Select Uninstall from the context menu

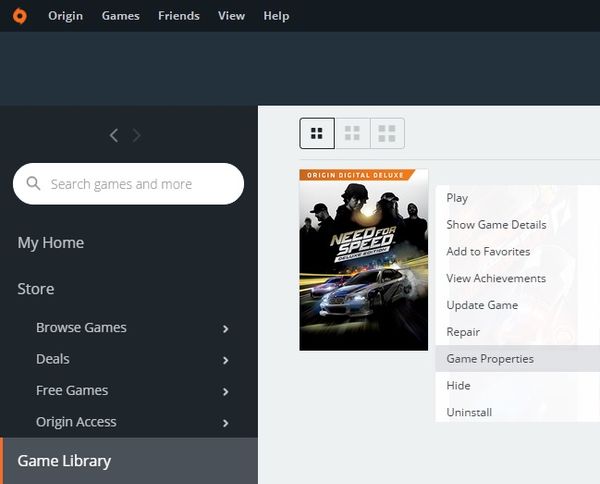(x=469, y=412)
